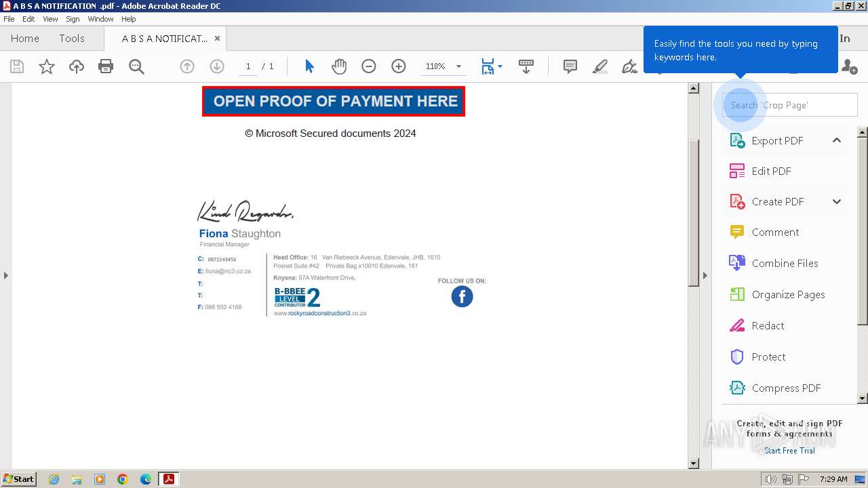Open the Create PDF tool

pos(778,201)
